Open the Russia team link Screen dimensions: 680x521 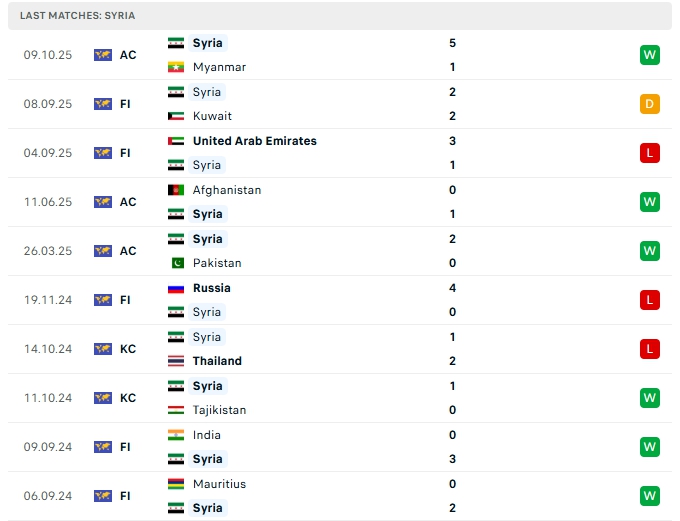(211, 288)
